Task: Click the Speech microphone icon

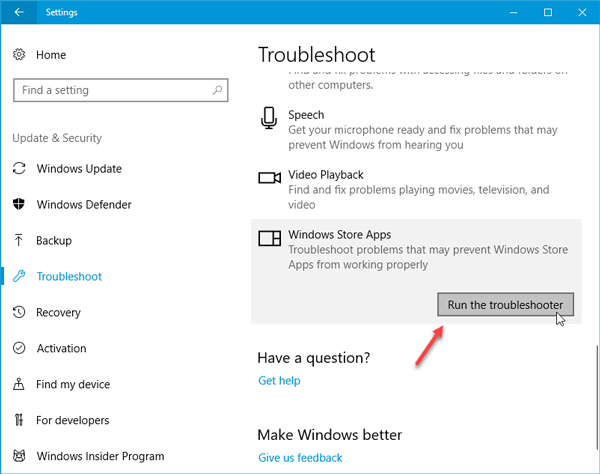Action: pos(269,118)
